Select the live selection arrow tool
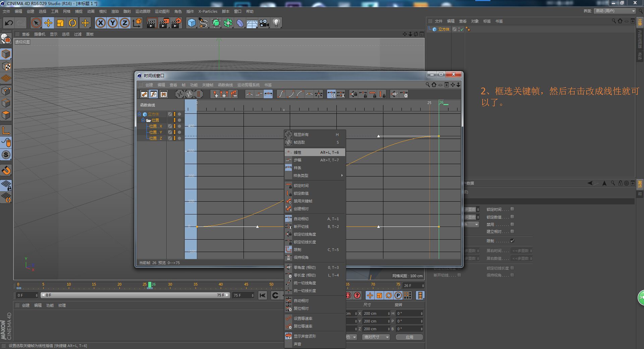Image resolution: width=644 pixels, height=349 pixels. [x=36, y=23]
